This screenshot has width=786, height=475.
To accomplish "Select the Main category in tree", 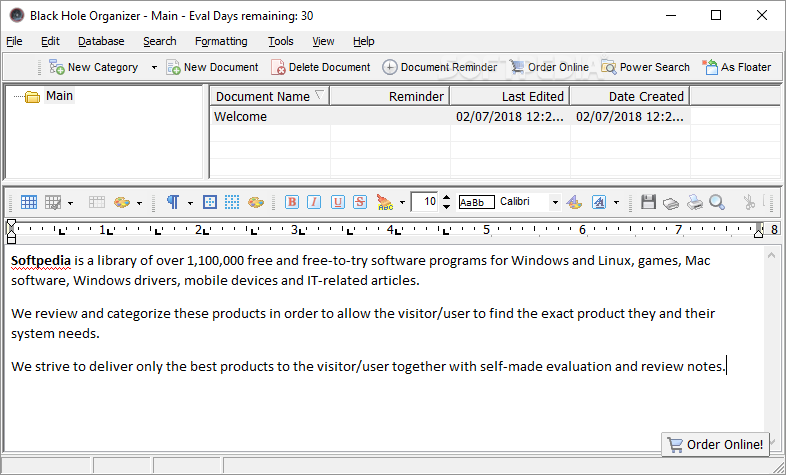I will 59,96.
